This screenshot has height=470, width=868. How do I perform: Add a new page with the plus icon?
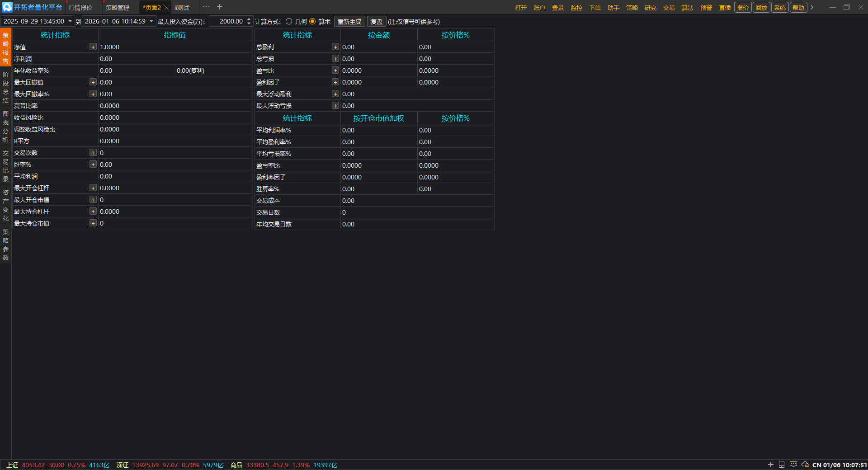pyautogui.click(x=220, y=7)
